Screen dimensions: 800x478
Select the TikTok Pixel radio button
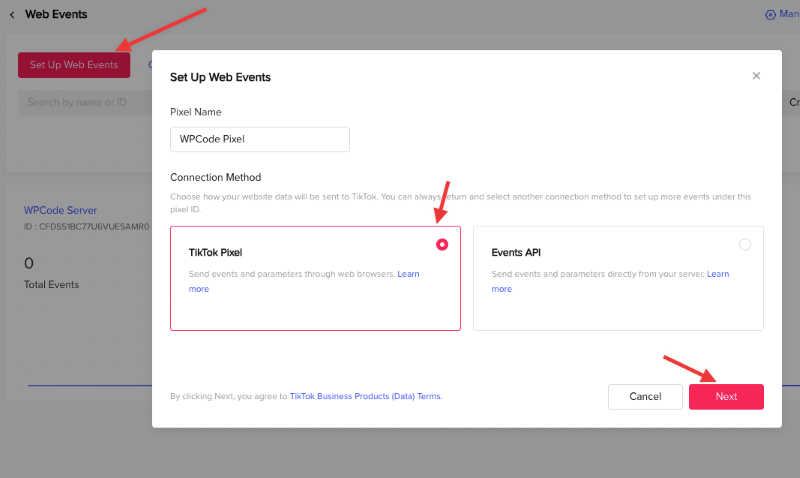pyautogui.click(x=442, y=245)
